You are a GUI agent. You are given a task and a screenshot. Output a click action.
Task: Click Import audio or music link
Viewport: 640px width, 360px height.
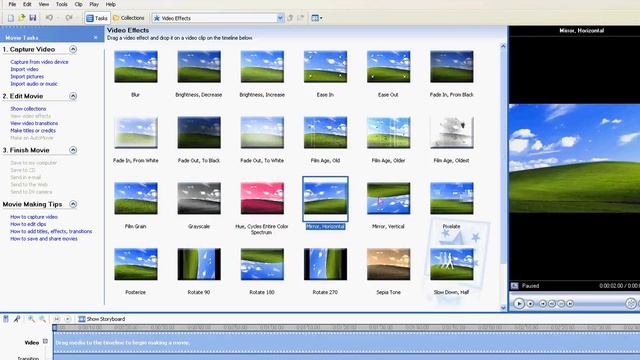pyautogui.click(x=34, y=84)
